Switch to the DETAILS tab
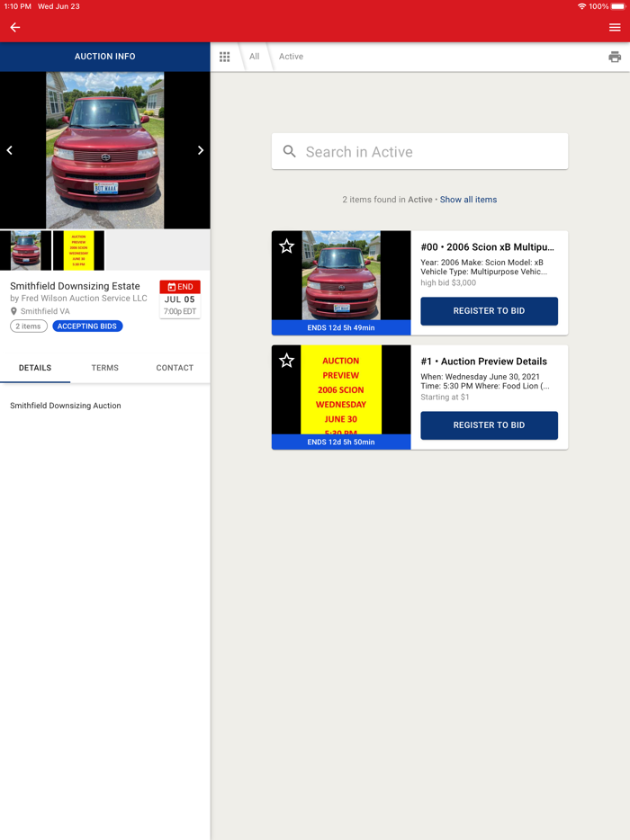Viewport: 630px width, 840px height. tap(35, 368)
